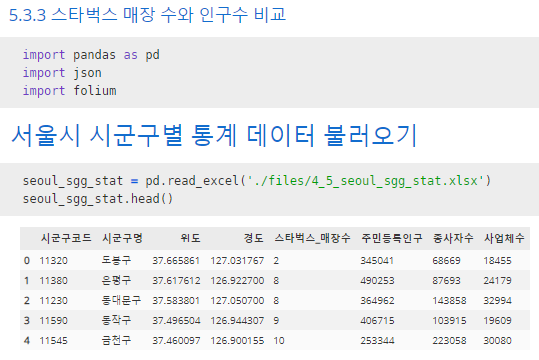Click cell '19609'
This screenshot has height=360, width=539.
pos(497,320)
